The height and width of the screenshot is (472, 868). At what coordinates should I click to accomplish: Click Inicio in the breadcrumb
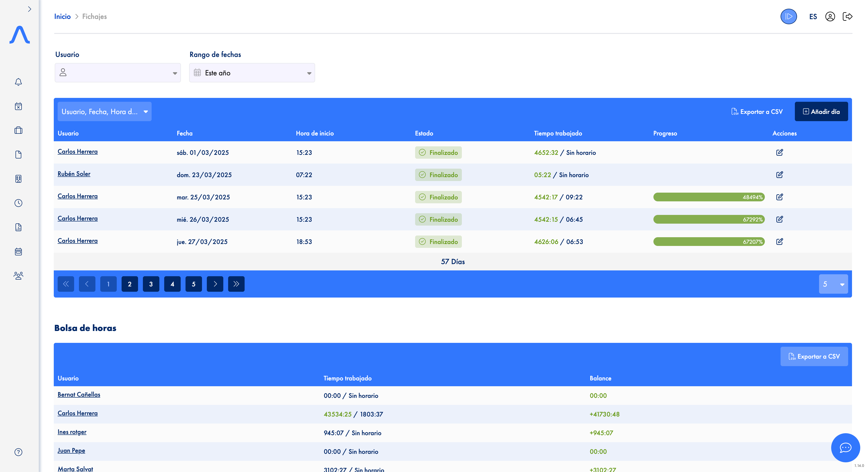coord(62,16)
